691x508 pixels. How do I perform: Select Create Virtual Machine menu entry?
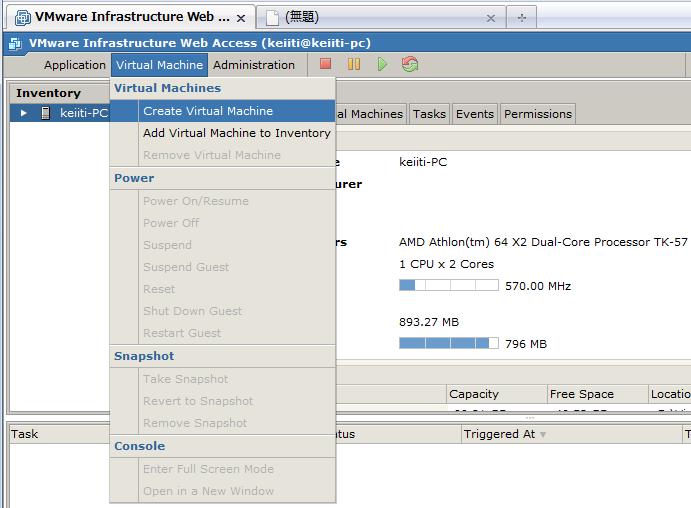(x=223, y=111)
